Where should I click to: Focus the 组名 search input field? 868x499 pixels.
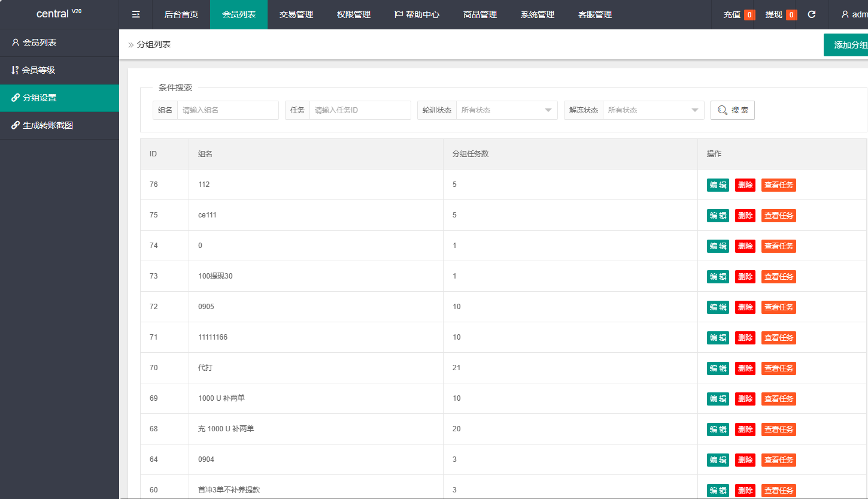coord(228,110)
